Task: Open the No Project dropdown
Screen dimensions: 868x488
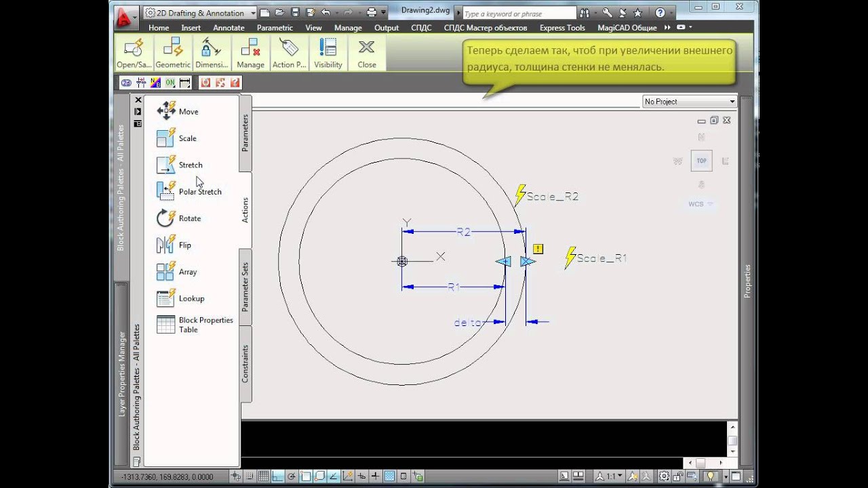Action: coord(690,101)
